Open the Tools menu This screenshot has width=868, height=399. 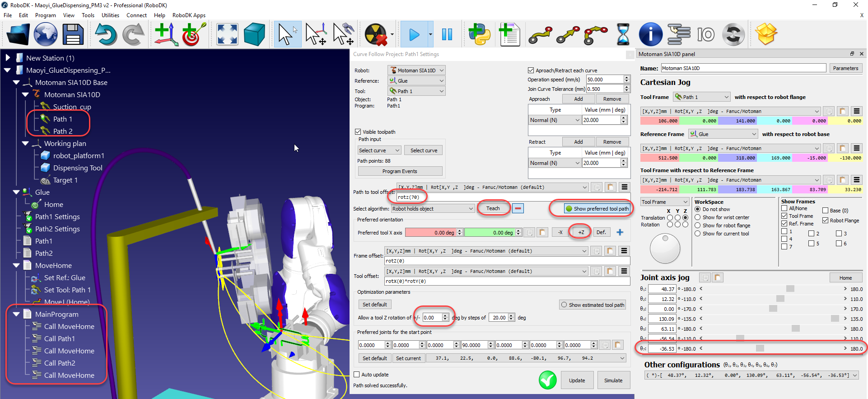pos(88,15)
